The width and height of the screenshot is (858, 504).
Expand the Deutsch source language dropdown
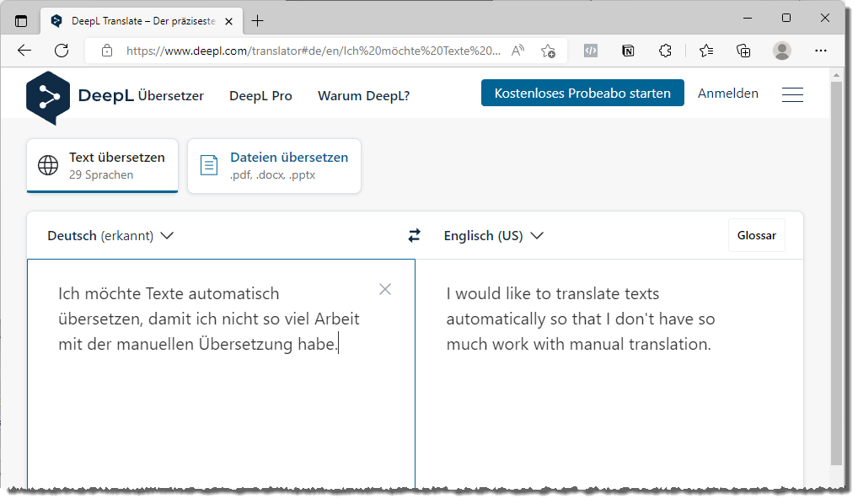point(110,236)
